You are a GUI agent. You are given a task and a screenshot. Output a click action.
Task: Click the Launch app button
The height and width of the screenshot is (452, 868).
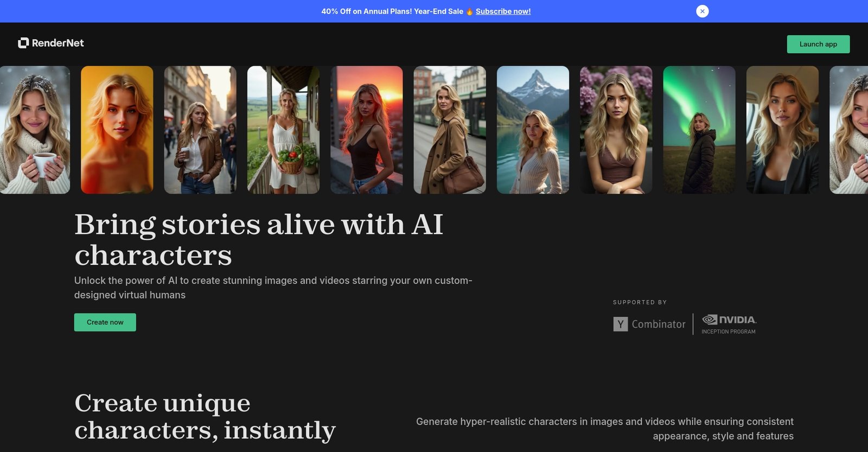click(x=818, y=44)
